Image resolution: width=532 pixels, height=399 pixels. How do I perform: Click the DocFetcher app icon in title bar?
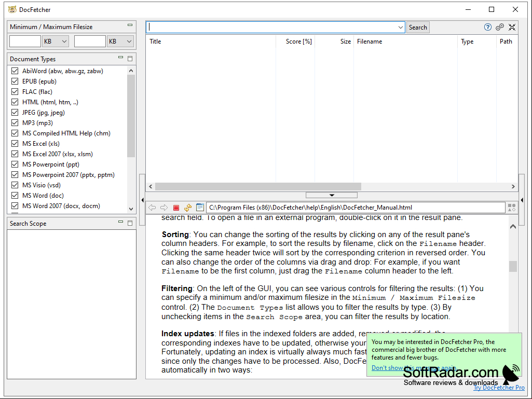(12, 9)
